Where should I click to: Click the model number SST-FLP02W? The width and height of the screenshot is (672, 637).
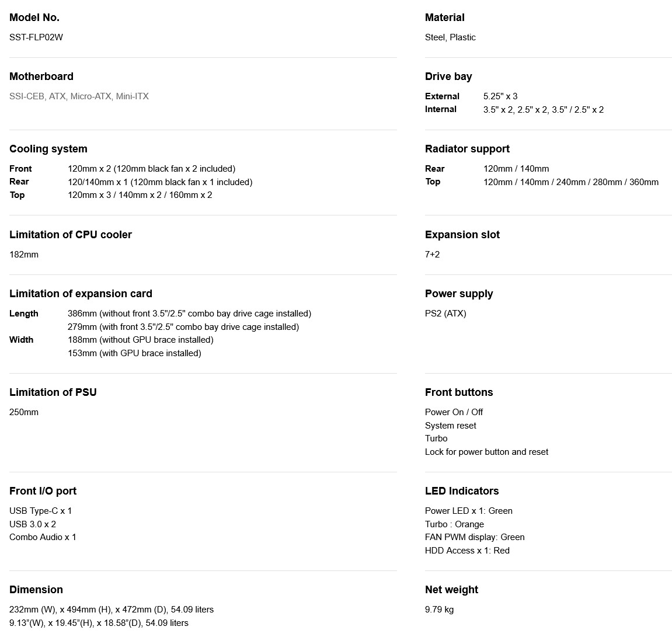click(x=36, y=37)
